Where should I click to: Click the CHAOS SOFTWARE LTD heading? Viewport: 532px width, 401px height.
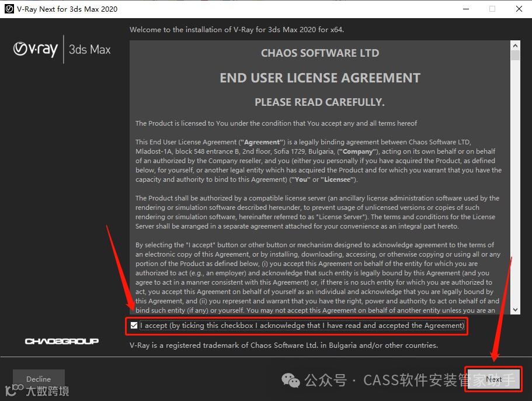pyautogui.click(x=320, y=53)
